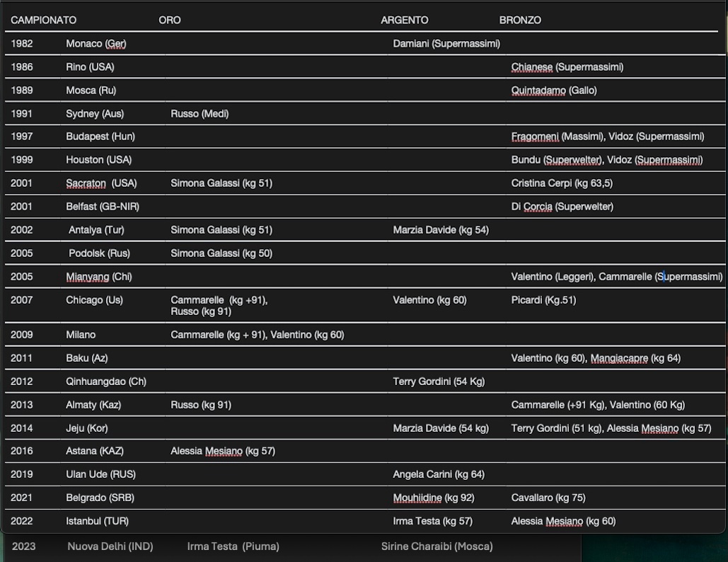Select Cristina Cerpi (kg 63,5) entry
728x562 pixels.
tap(562, 183)
